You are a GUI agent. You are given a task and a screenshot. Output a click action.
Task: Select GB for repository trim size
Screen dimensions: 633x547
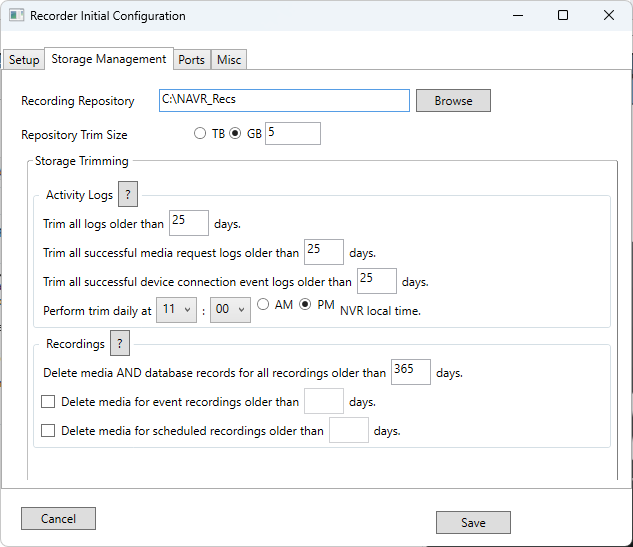click(x=236, y=134)
